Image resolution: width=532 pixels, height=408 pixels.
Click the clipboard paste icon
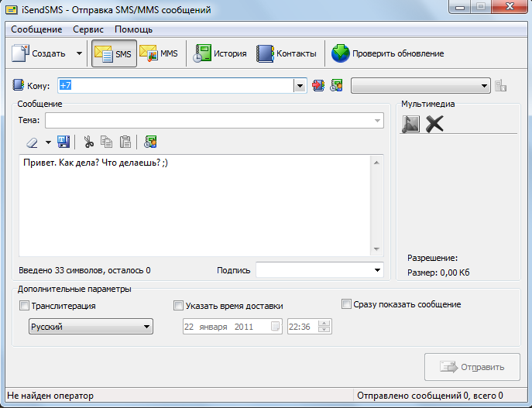point(125,142)
